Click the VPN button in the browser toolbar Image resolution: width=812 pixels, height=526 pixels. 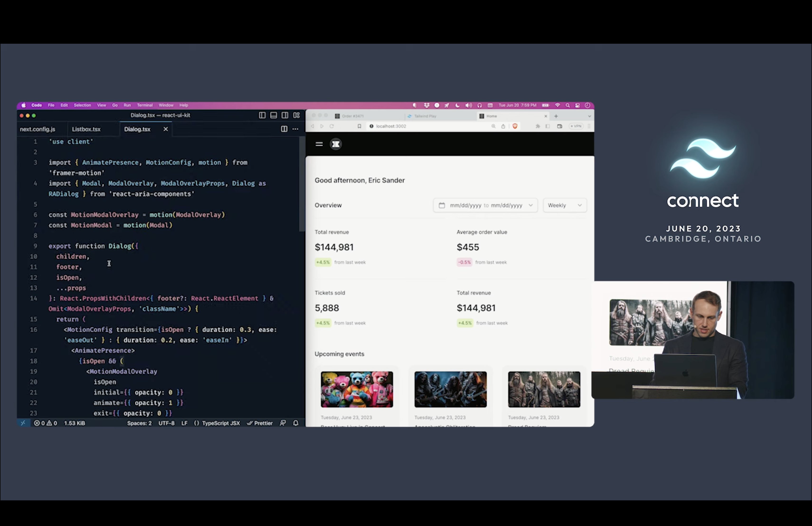point(576,126)
